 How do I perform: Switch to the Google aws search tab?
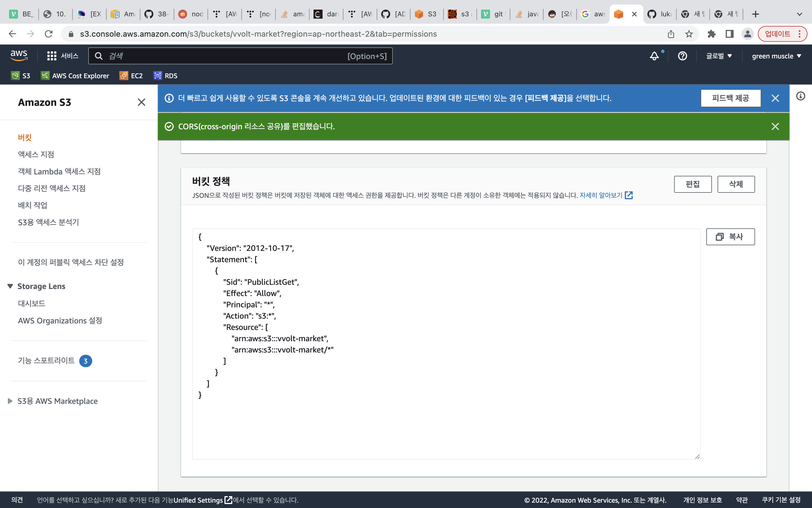[593, 14]
